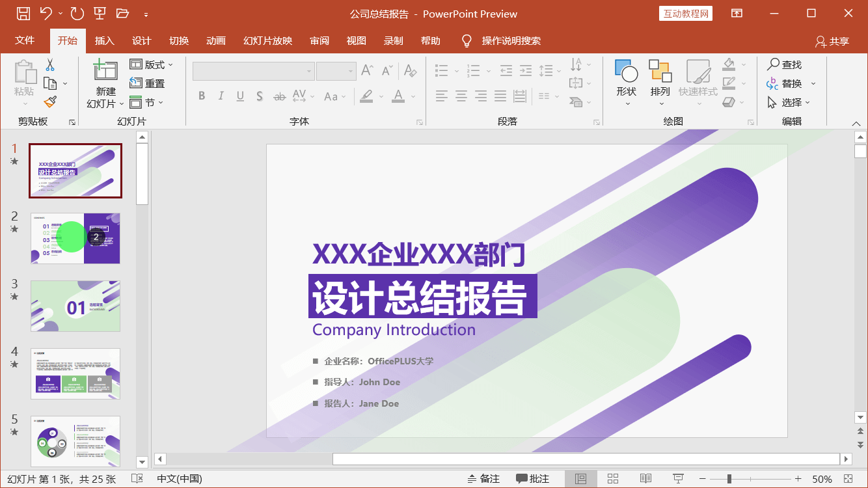Click the Notes 备注 button in status bar
The height and width of the screenshot is (488, 868).
pyautogui.click(x=483, y=479)
